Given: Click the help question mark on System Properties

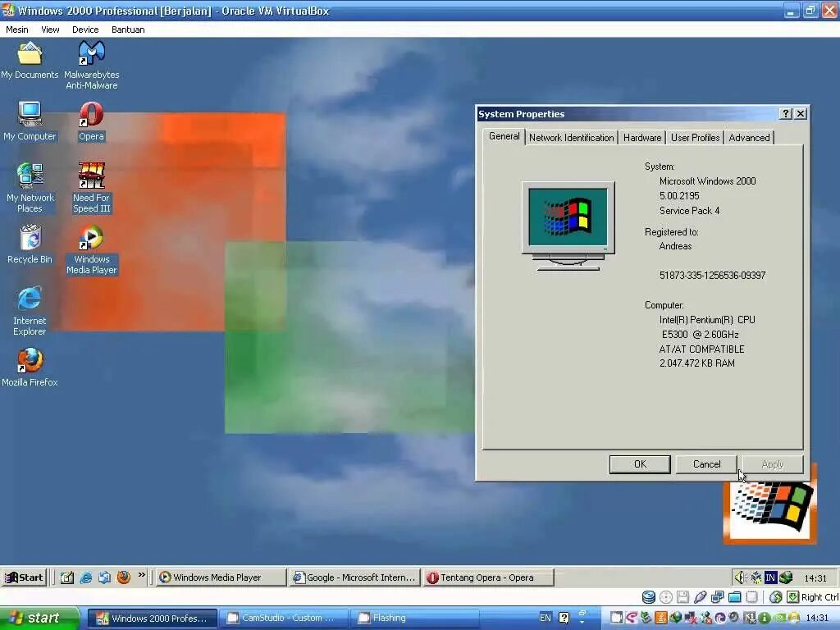Looking at the screenshot, I should click(x=785, y=113).
